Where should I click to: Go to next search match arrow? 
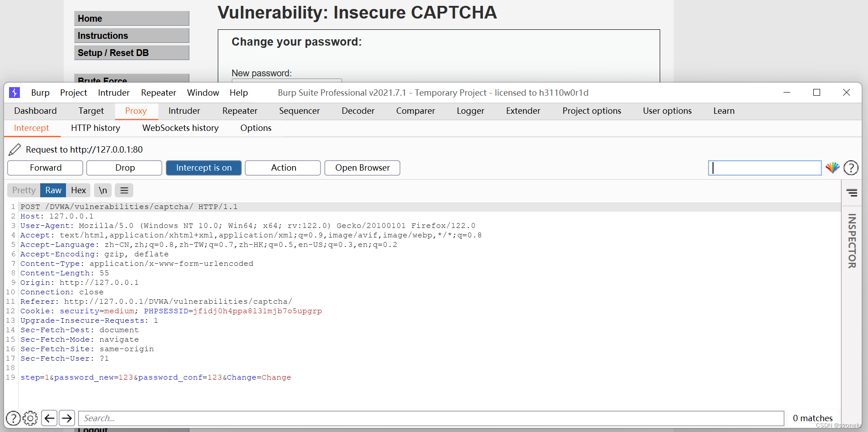[67, 418]
